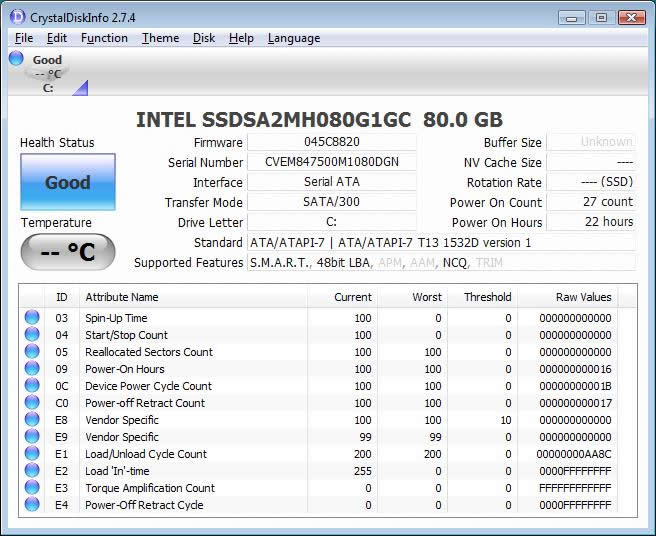Click the Raw Values column header
Screen dimensions: 656x536
click(568, 297)
